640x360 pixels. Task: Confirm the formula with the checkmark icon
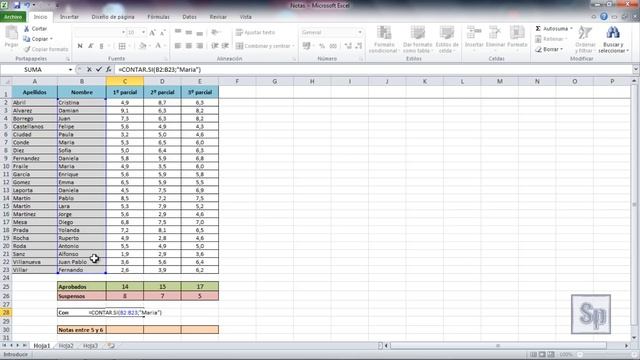pyautogui.click(x=99, y=70)
